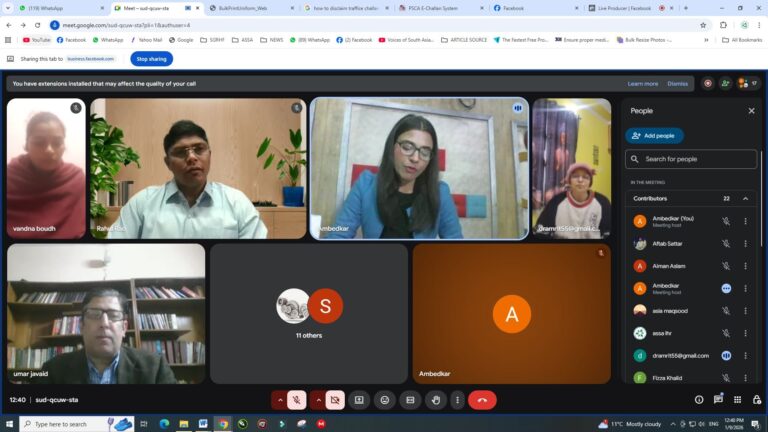Open the activities grid icon
768x432 pixels.
738,400
